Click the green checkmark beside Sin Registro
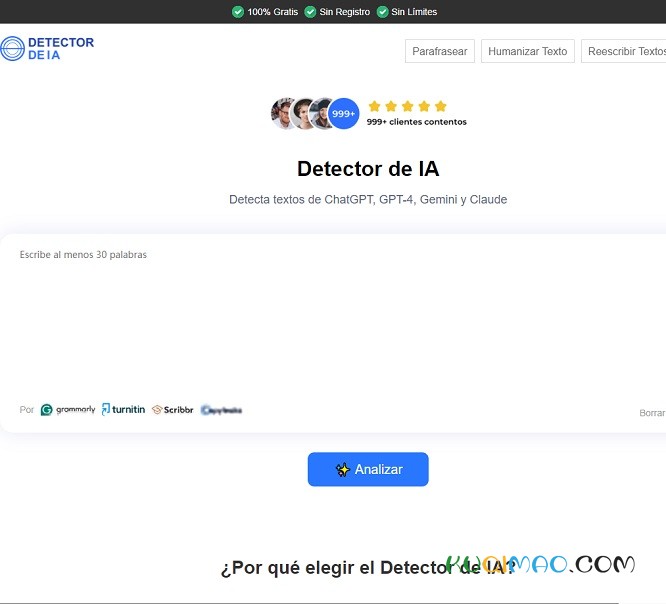The image size is (666, 604). (310, 12)
